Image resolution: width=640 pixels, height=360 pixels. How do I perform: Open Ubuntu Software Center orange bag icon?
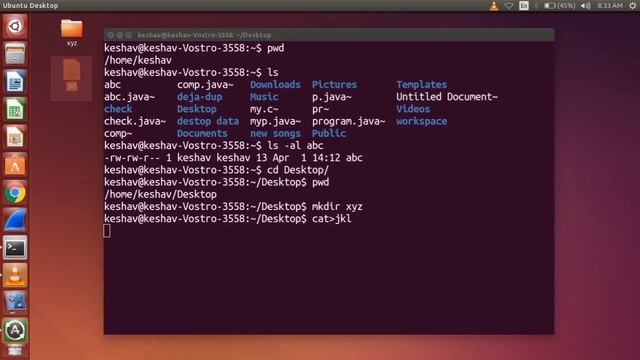15,164
